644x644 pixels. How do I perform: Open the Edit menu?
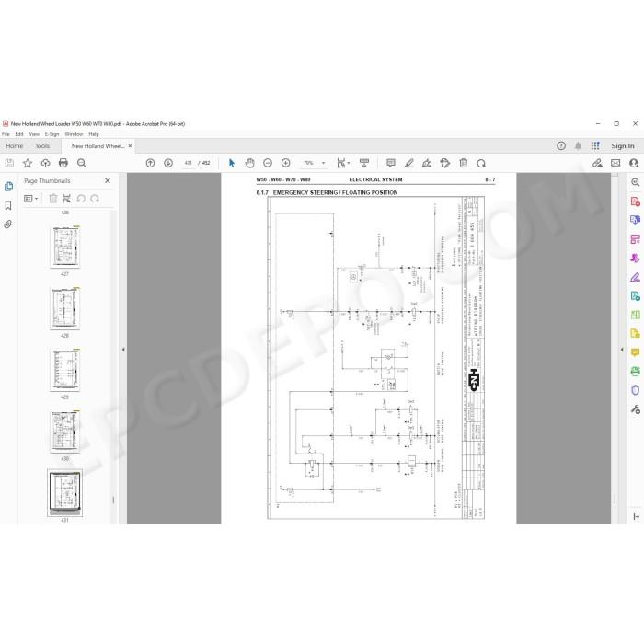coord(19,134)
